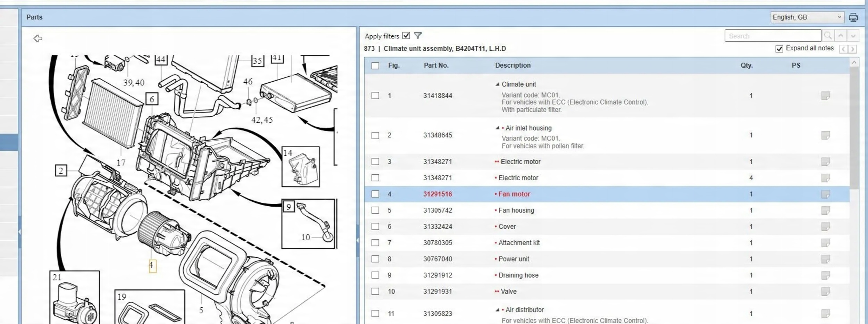Click callout 6 in the diagram
This screenshot has height=324, width=868.
point(152,99)
